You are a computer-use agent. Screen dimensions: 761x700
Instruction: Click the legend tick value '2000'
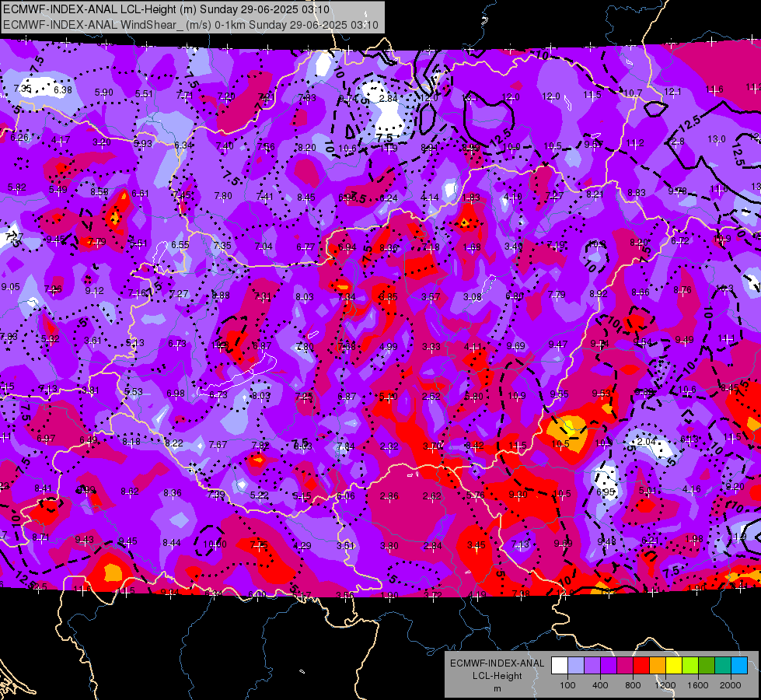731,685
